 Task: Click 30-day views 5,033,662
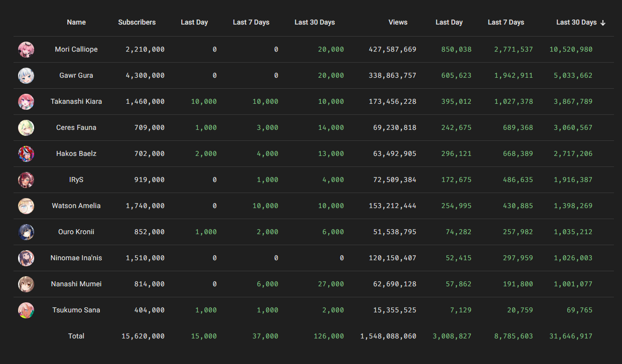point(573,75)
